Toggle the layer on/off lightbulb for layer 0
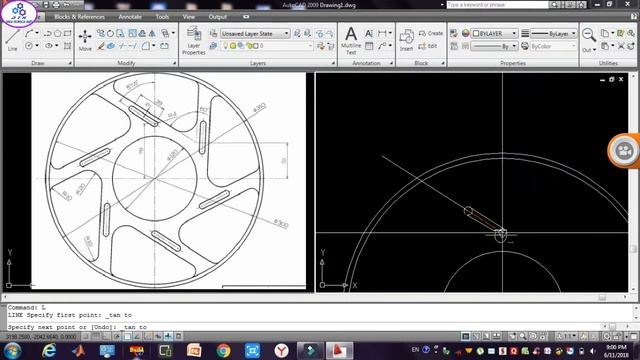 pyautogui.click(x=225, y=46)
